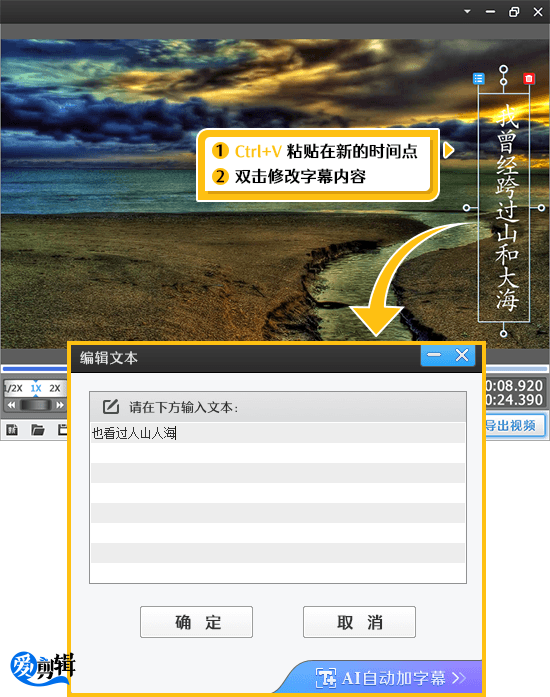Restore down the main window
The width and height of the screenshot is (550, 697).
coord(514,12)
